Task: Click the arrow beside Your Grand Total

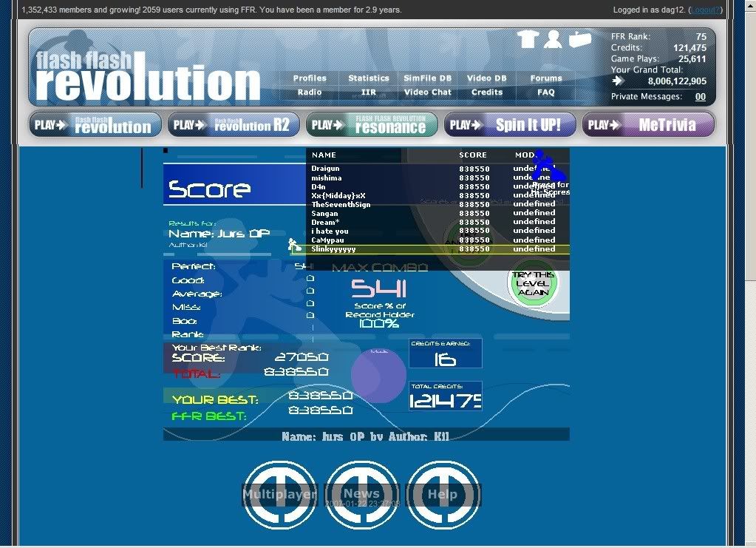Action: (x=619, y=81)
